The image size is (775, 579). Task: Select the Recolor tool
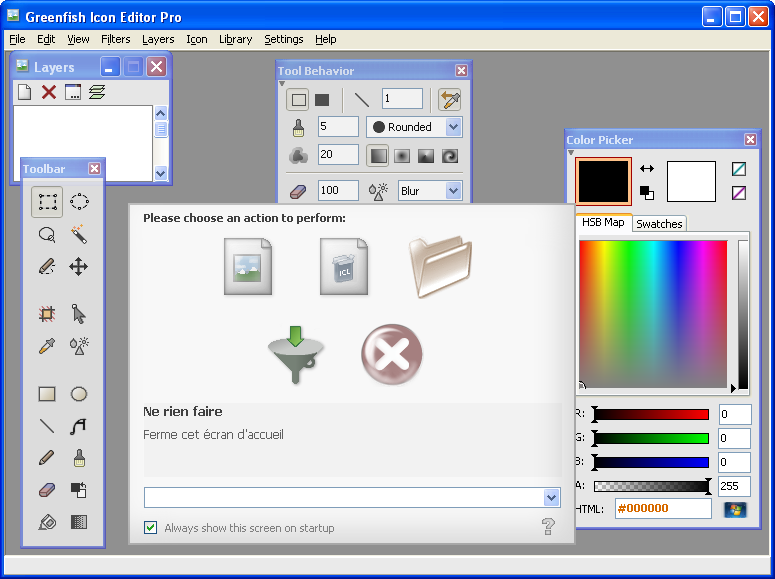79,490
